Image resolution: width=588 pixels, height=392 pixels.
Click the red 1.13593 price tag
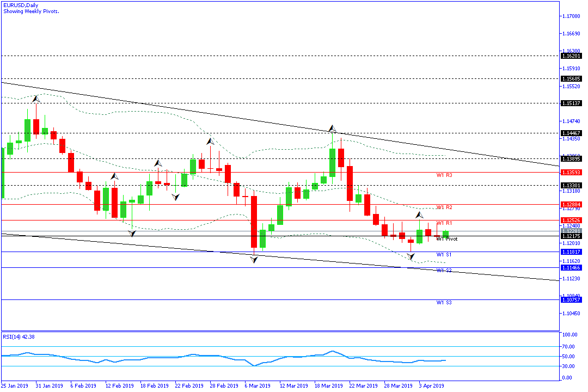point(571,172)
